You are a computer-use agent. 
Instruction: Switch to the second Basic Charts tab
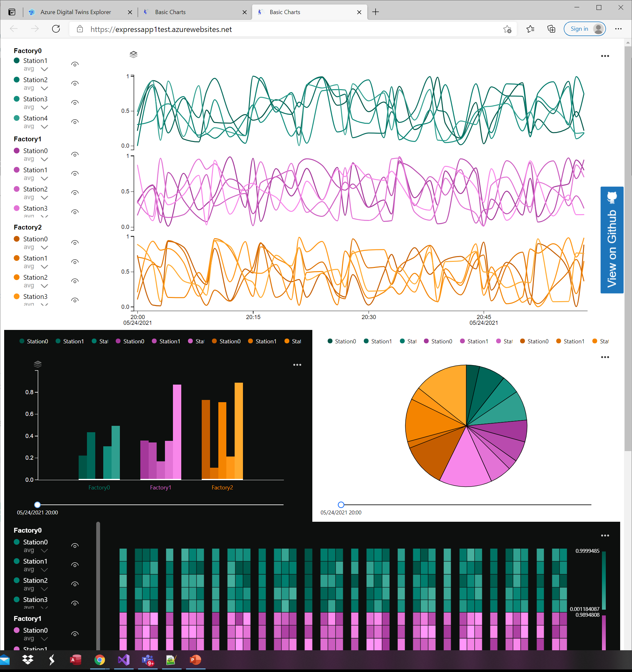[x=285, y=12]
